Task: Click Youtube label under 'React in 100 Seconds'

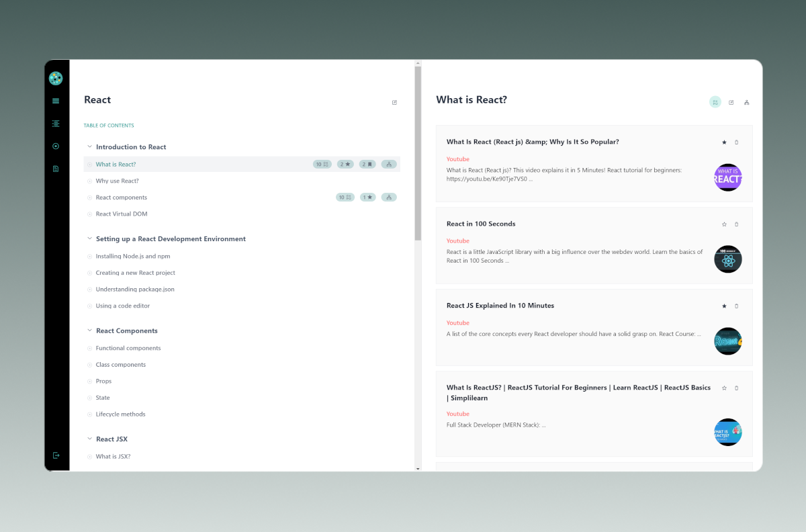Action: pyautogui.click(x=458, y=240)
